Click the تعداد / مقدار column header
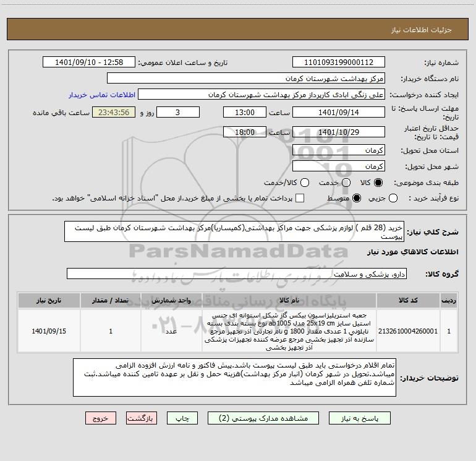Viewport: 476px width, 461px height. click(111, 300)
